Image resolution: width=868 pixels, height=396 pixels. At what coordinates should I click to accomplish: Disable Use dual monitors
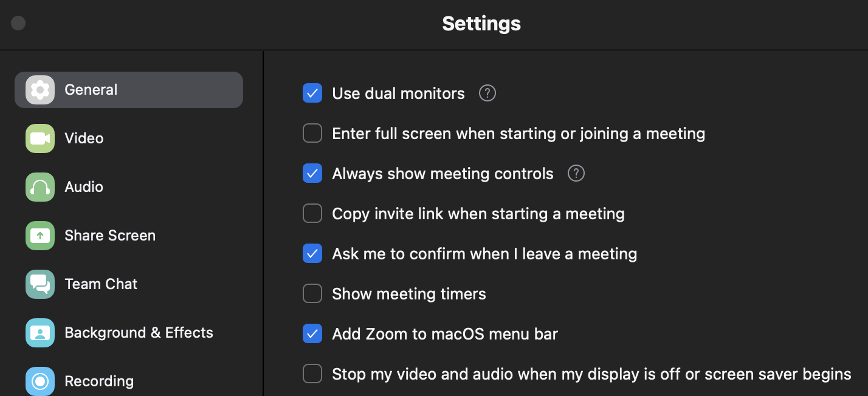(x=312, y=93)
